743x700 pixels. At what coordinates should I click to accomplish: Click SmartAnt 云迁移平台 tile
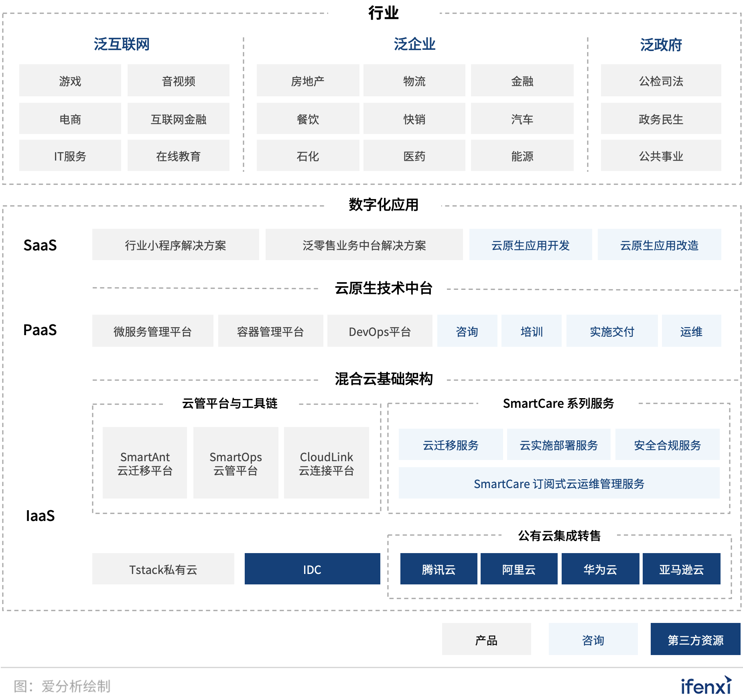tap(145, 463)
